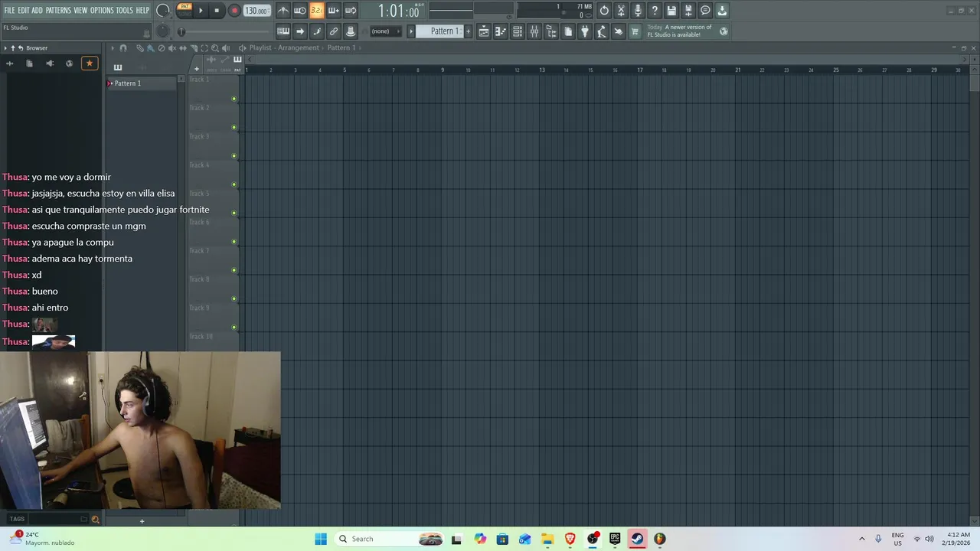Screen dimensions: 980x551
Task: Open the PATTERNS menu
Action: pyautogui.click(x=58, y=11)
